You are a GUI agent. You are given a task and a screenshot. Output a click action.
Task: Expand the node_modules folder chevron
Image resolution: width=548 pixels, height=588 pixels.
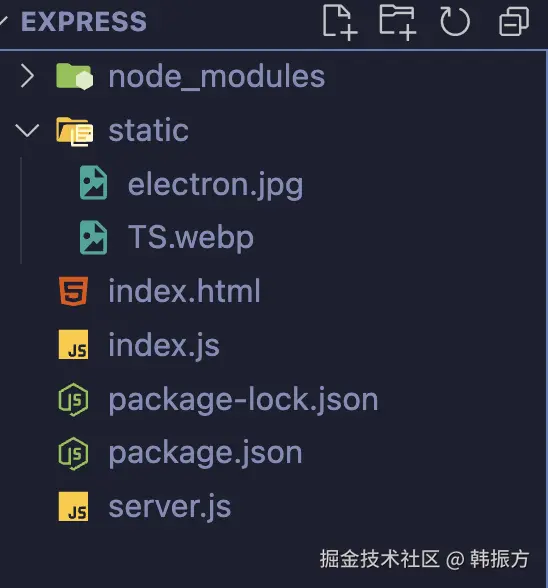(27, 76)
